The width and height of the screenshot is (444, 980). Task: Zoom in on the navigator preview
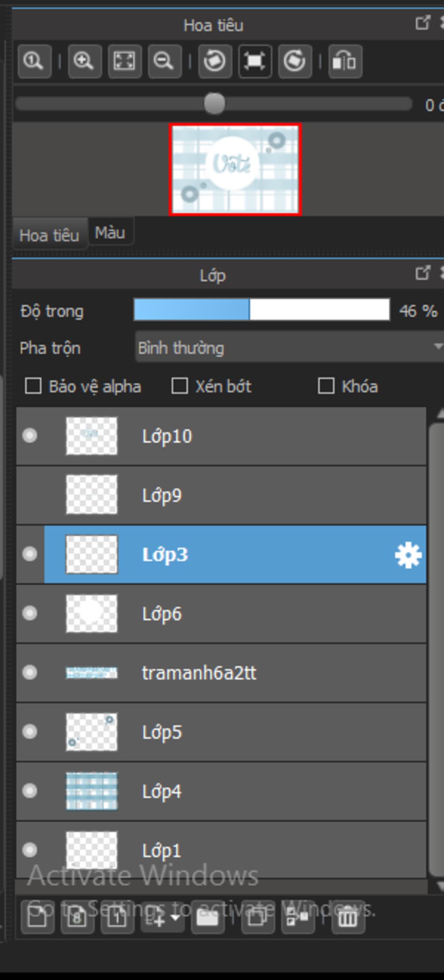[x=85, y=61]
